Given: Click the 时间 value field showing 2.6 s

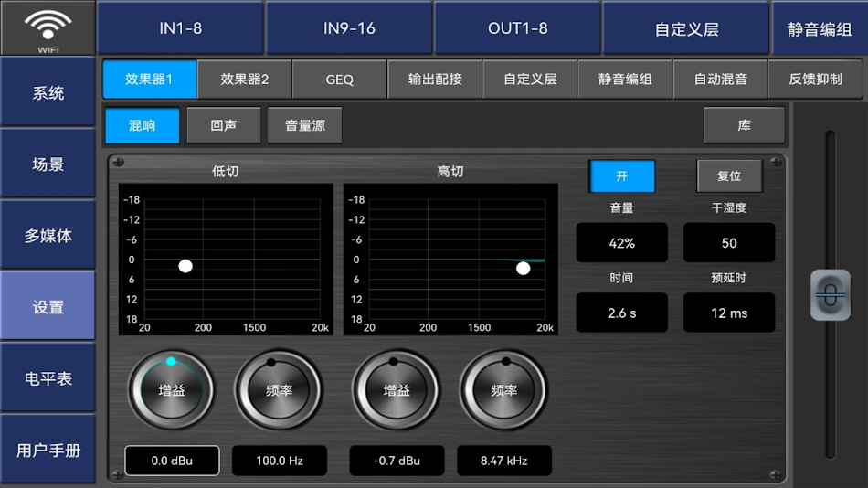Looking at the screenshot, I should click(621, 313).
